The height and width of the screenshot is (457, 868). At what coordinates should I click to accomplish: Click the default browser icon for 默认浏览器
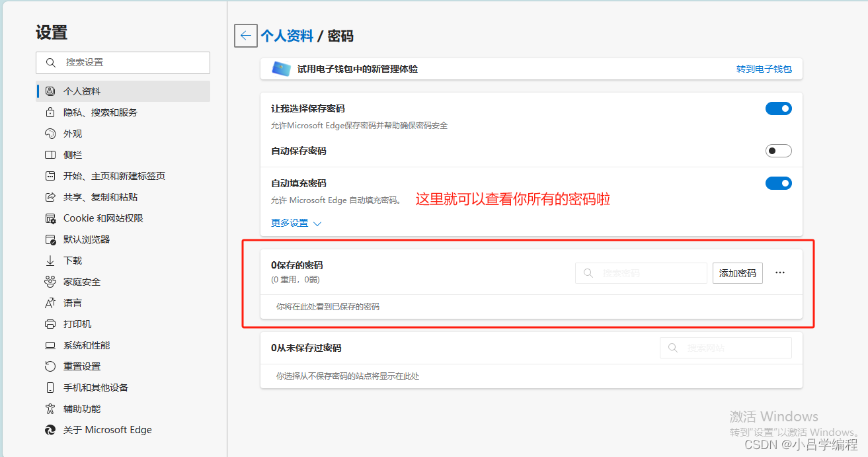click(x=50, y=239)
